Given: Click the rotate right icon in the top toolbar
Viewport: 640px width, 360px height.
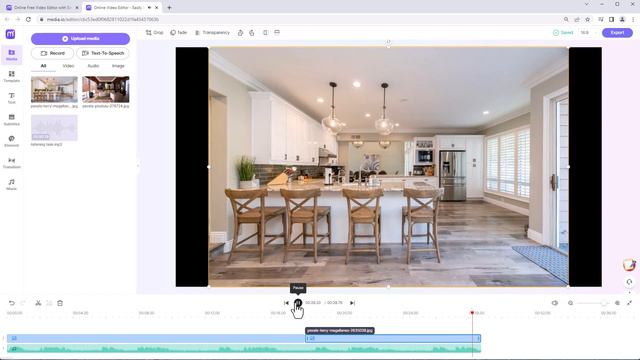Looking at the screenshot, I should [x=240, y=33].
